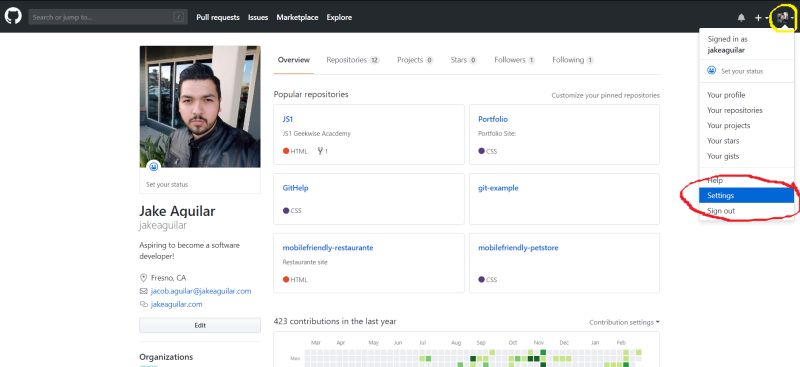The width and height of the screenshot is (800, 367).
Task: Choose Your projects from the user menu
Action: [x=729, y=126]
